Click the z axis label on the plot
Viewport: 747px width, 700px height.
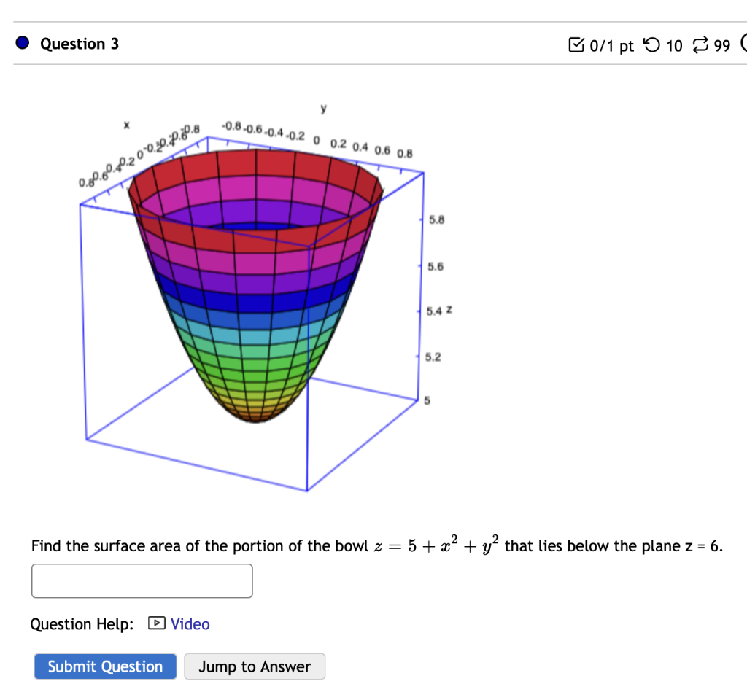(449, 309)
